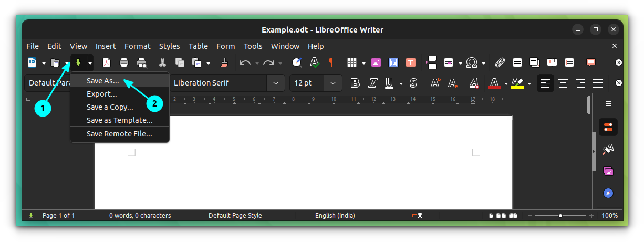The image size is (644, 243).
Task: Open sidebar Properties deck icon
Action: (608, 127)
